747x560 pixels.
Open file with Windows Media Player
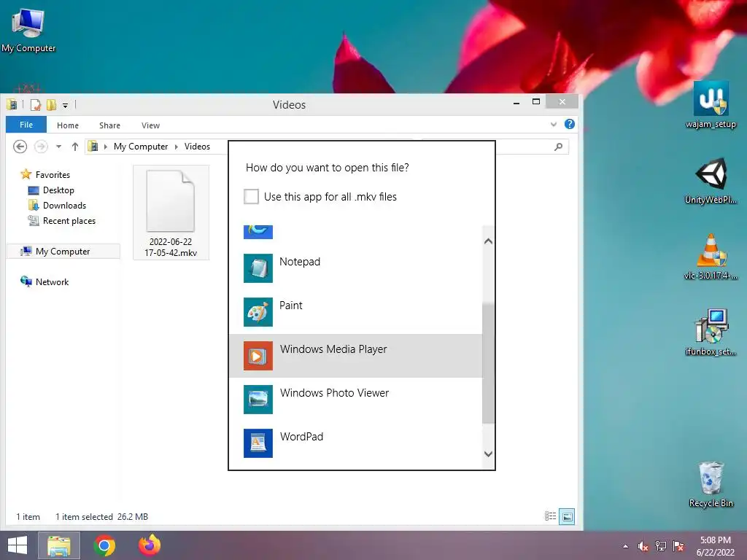(355, 356)
